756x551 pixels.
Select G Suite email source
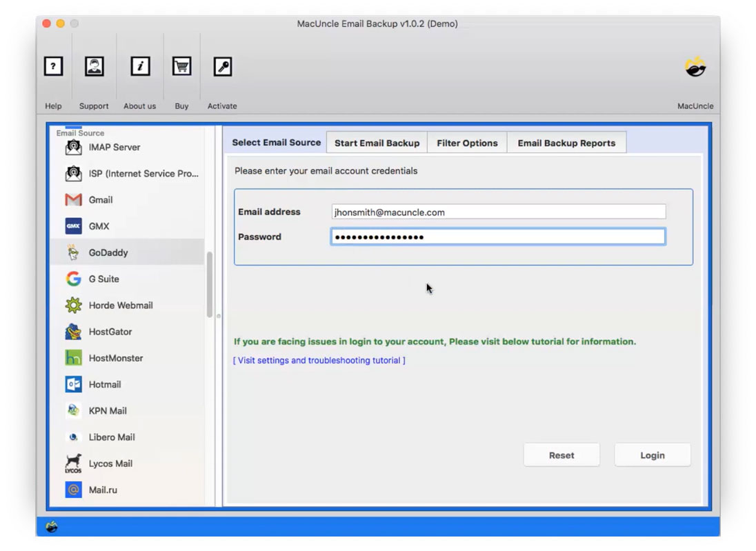pos(103,279)
